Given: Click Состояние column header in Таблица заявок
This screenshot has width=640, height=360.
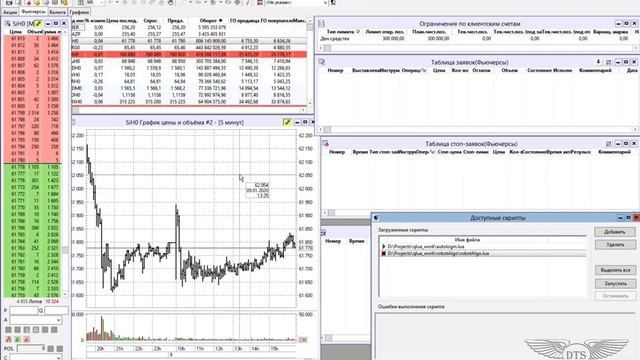Looking at the screenshot, I should 539,70.
